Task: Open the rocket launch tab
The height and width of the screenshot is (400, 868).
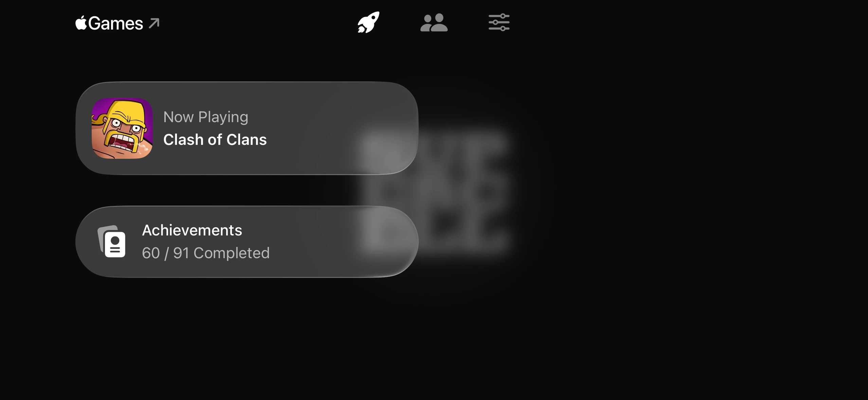Action: [368, 22]
